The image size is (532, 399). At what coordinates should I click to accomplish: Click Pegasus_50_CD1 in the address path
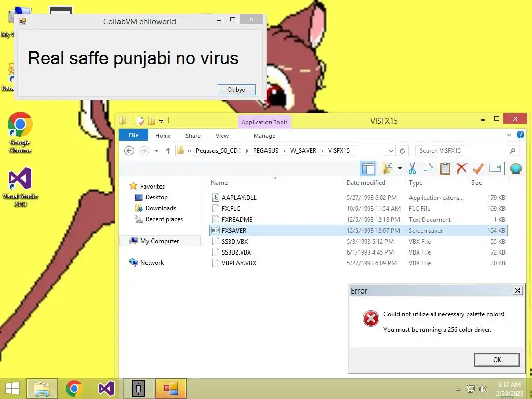(218, 151)
